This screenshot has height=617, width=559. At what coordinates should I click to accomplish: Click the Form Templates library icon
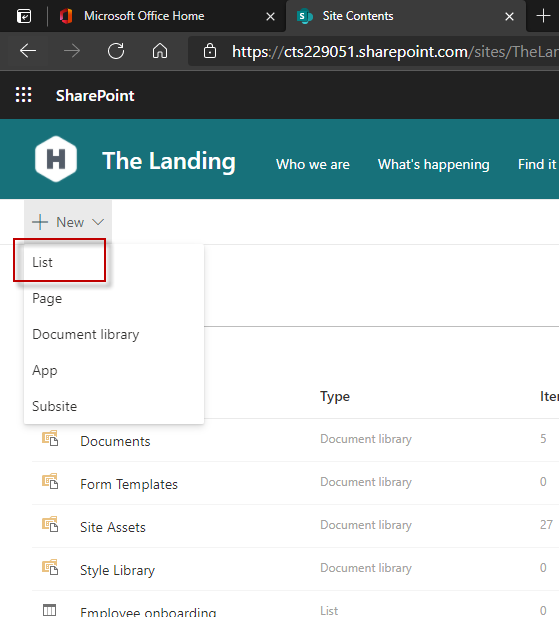(x=50, y=481)
